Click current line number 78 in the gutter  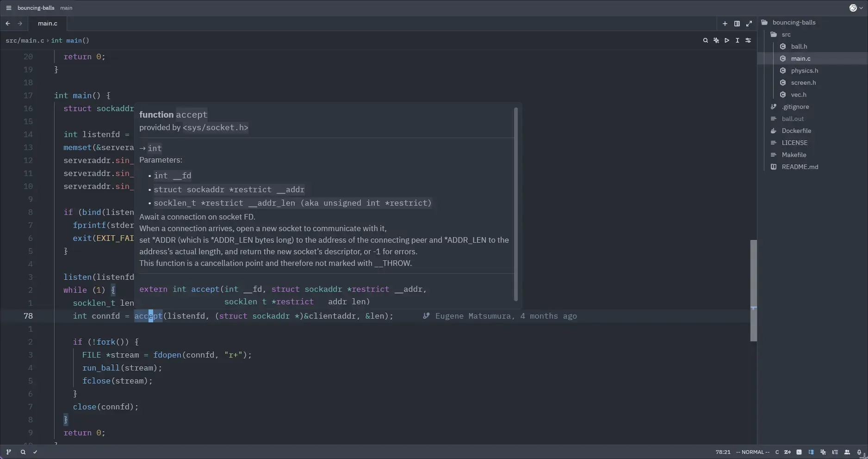28,316
